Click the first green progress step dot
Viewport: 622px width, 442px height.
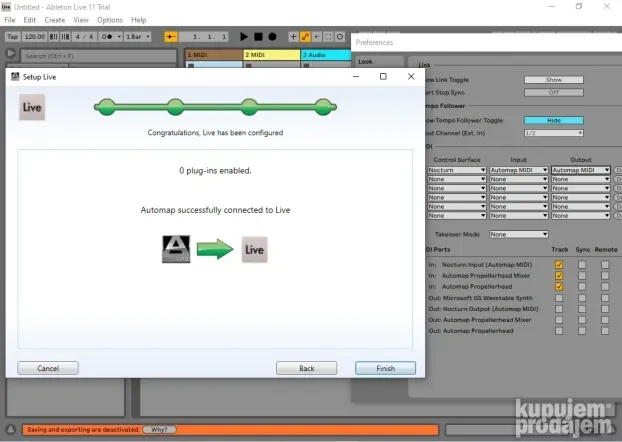coord(107,107)
